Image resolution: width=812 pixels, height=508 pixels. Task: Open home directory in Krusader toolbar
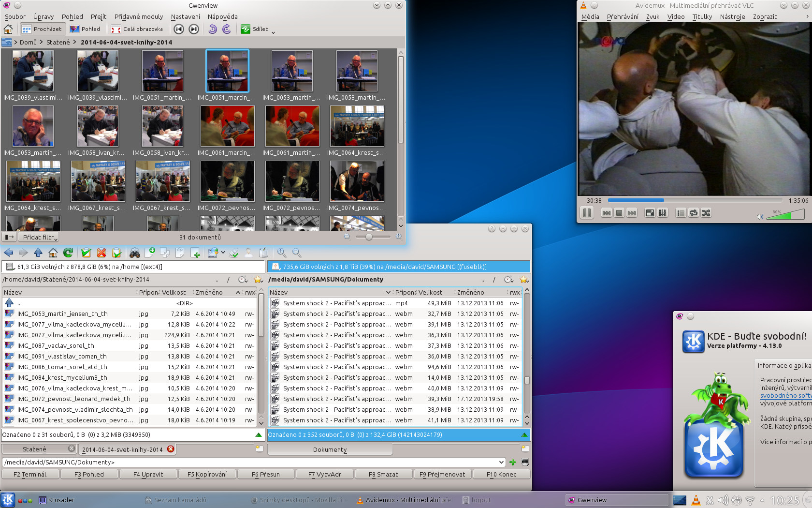tap(53, 253)
